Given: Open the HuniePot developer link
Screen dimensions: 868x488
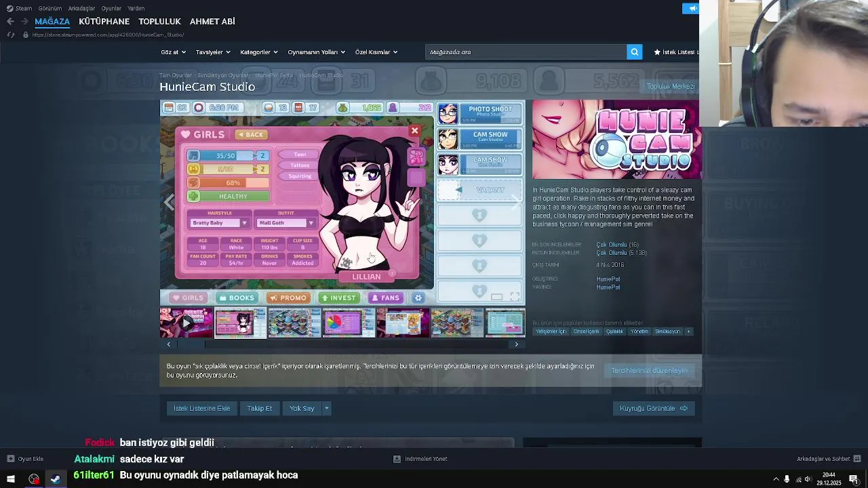Looking at the screenshot, I should (x=608, y=279).
